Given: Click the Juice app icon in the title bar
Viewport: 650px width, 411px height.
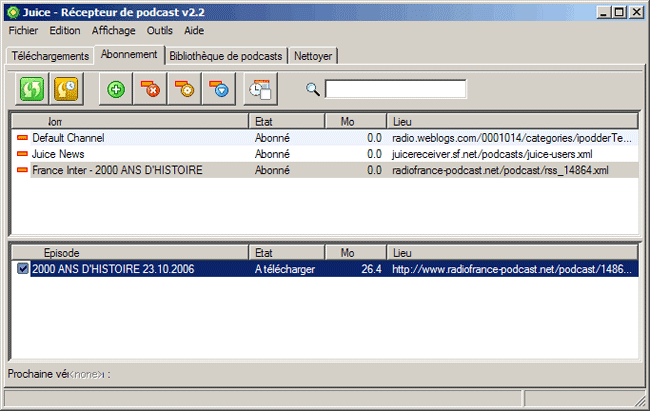Looking at the screenshot, I should point(13,12).
